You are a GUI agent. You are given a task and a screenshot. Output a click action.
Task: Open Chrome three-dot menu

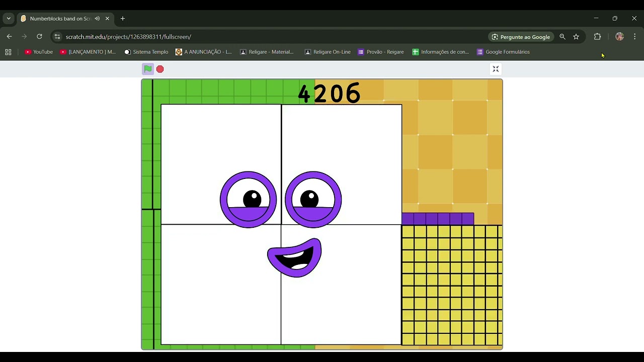(x=635, y=37)
